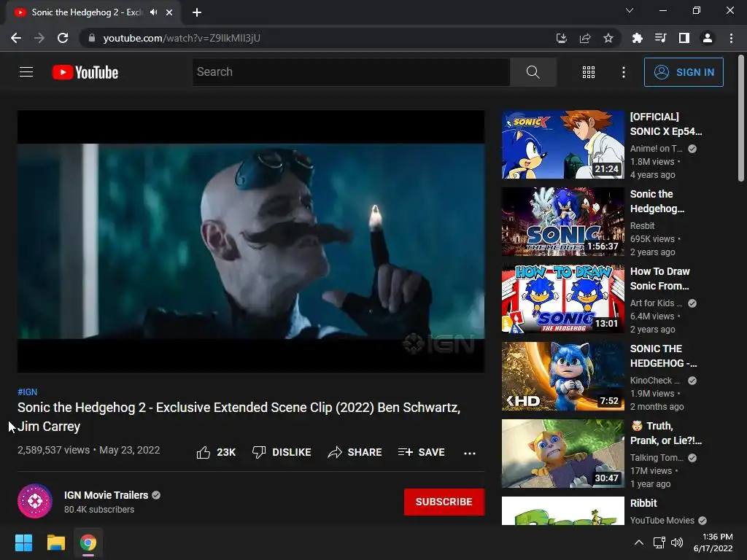747x560 pixels.
Task: Open Chrome extensions puzzle icon
Action: 637,38
